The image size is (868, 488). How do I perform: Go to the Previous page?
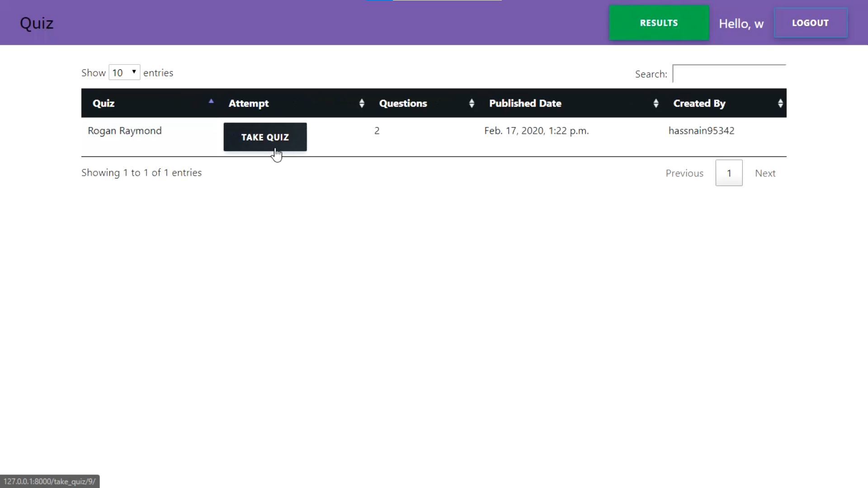pos(684,173)
